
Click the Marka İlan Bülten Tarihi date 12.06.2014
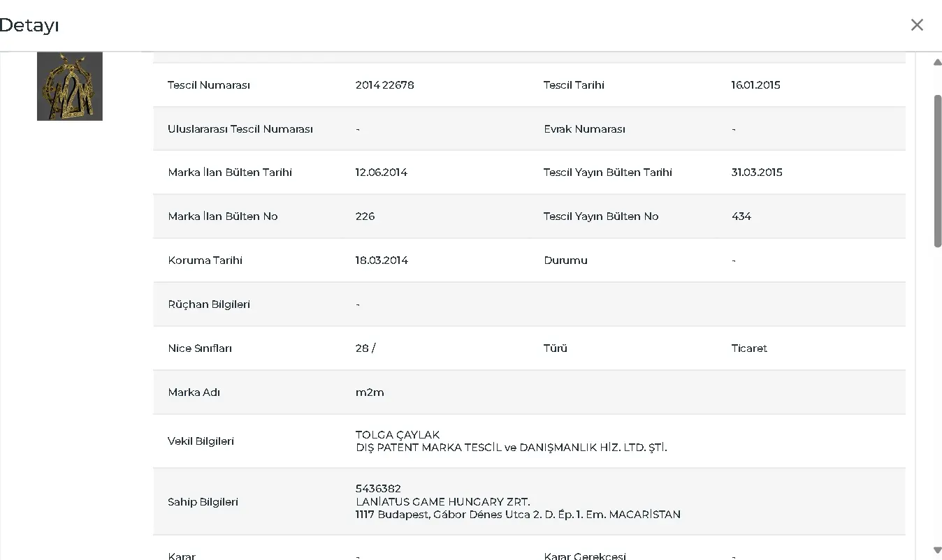point(381,172)
